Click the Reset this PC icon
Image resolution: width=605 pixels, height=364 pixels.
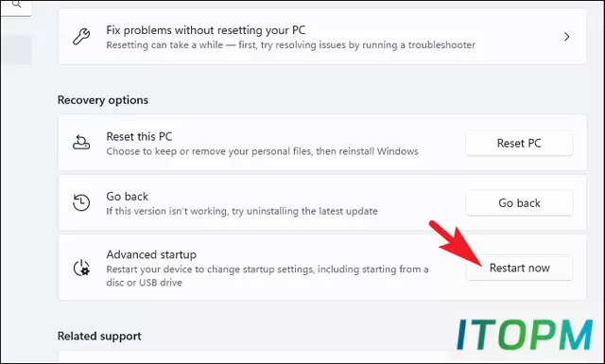(81, 143)
